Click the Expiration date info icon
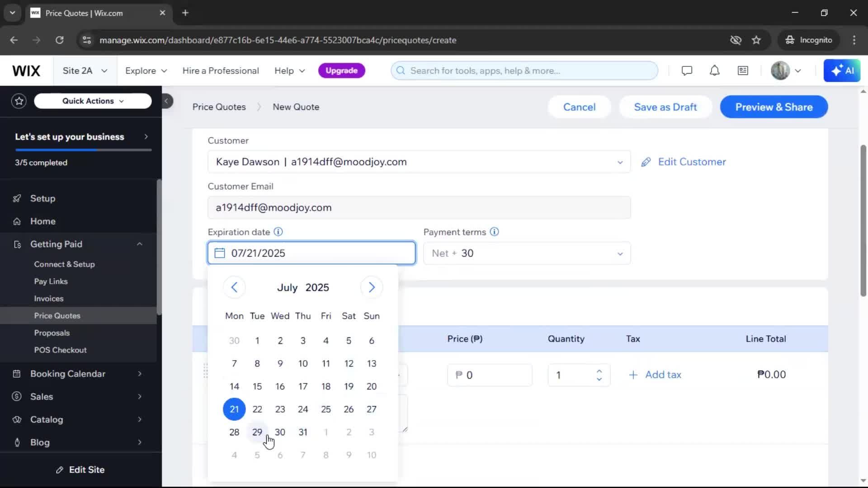Viewport: 868px width, 488px height. click(x=278, y=232)
